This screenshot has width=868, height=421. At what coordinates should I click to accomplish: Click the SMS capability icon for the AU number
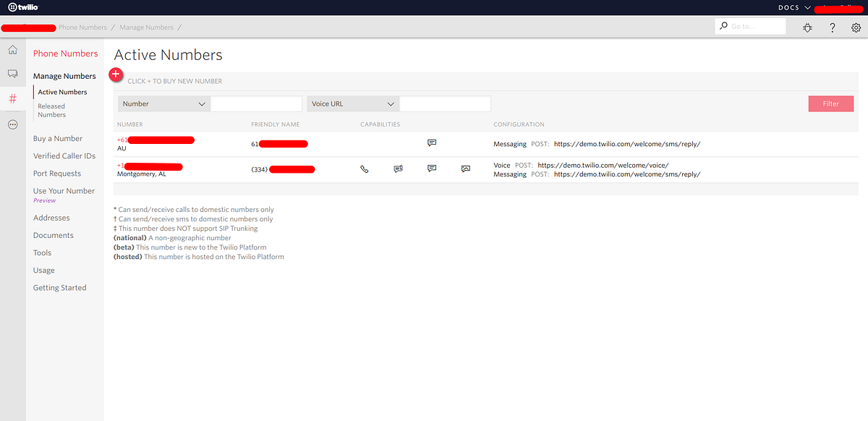pyautogui.click(x=432, y=143)
